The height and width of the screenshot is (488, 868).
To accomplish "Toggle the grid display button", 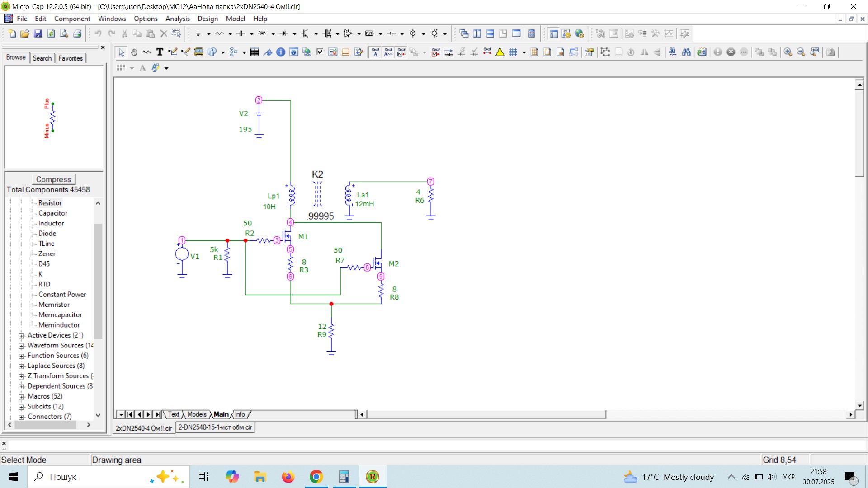I will pos(513,52).
